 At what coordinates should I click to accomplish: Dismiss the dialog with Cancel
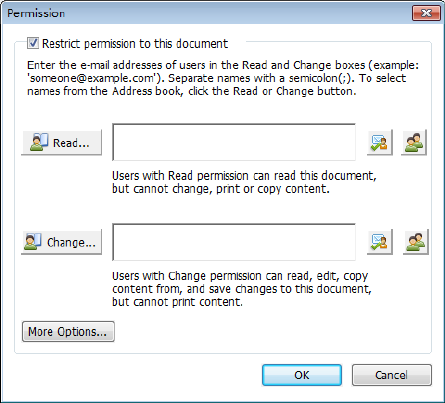click(x=392, y=375)
